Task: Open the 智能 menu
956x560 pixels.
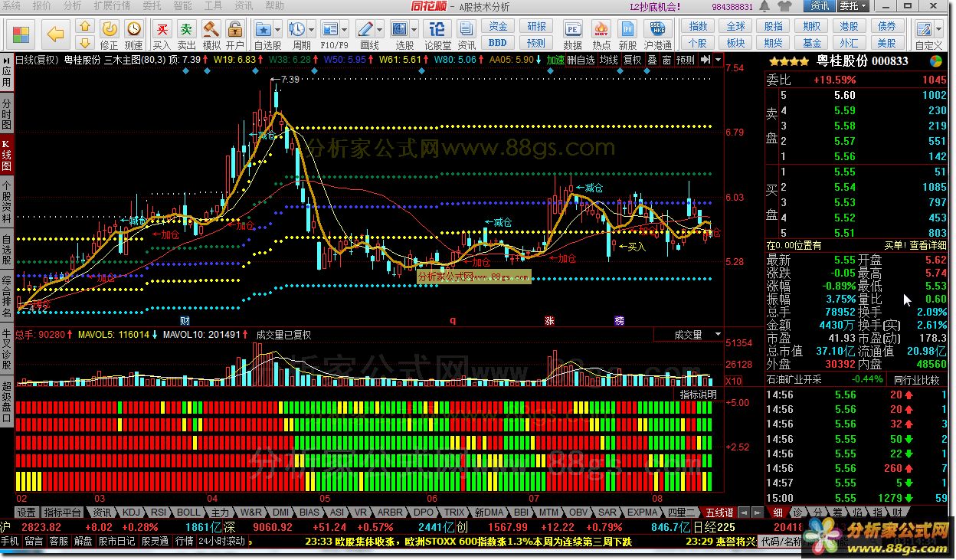Action: 182,6
